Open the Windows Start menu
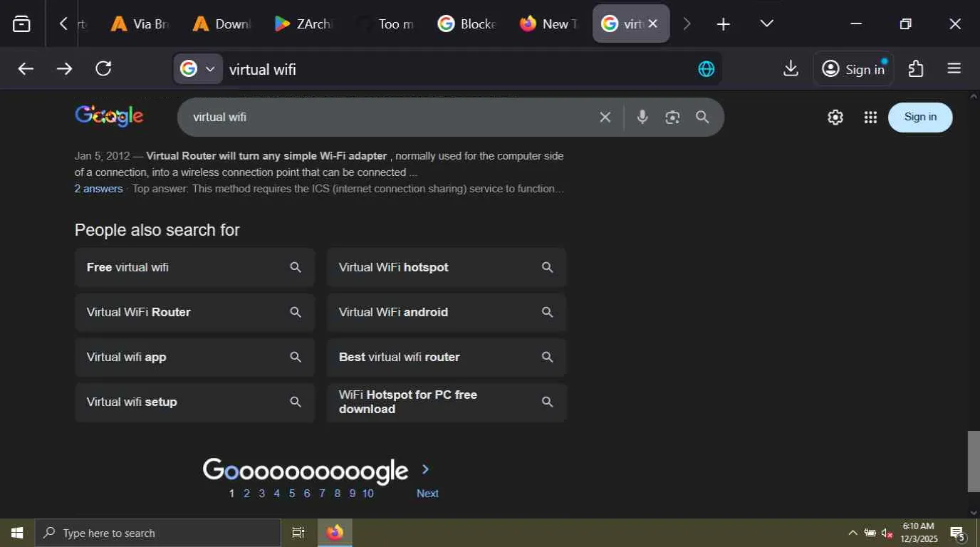980x547 pixels. (x=17, y=533)
